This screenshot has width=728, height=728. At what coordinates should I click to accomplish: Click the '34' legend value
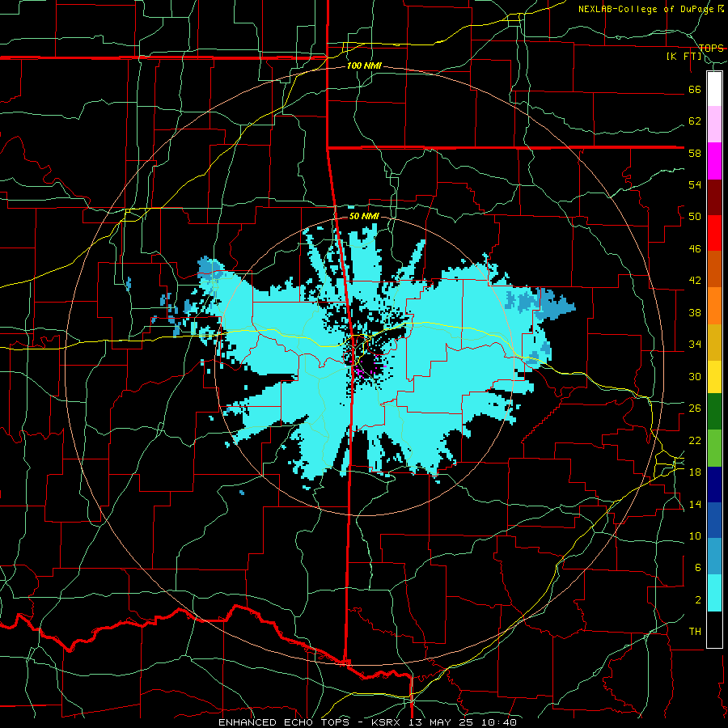point(695,345)
